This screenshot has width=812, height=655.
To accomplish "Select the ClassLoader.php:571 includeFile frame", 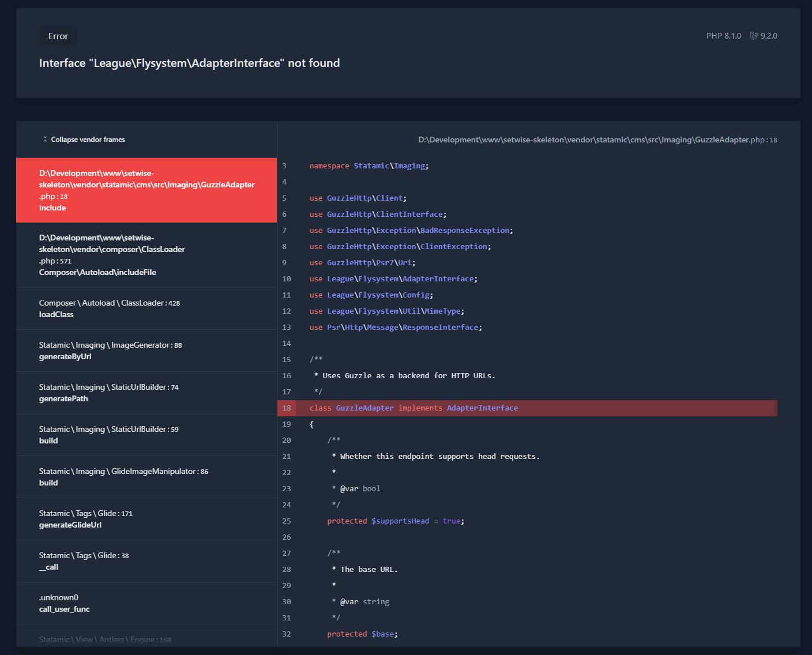I will (x=146, y=255).
